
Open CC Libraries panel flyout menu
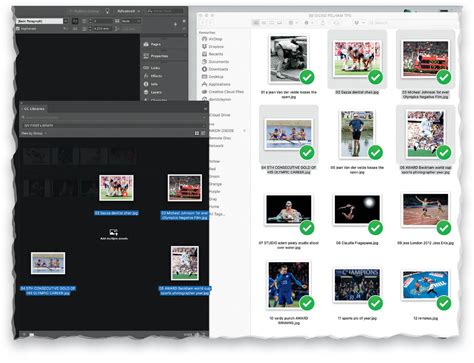pyautogui.click(x=205, y=109)
